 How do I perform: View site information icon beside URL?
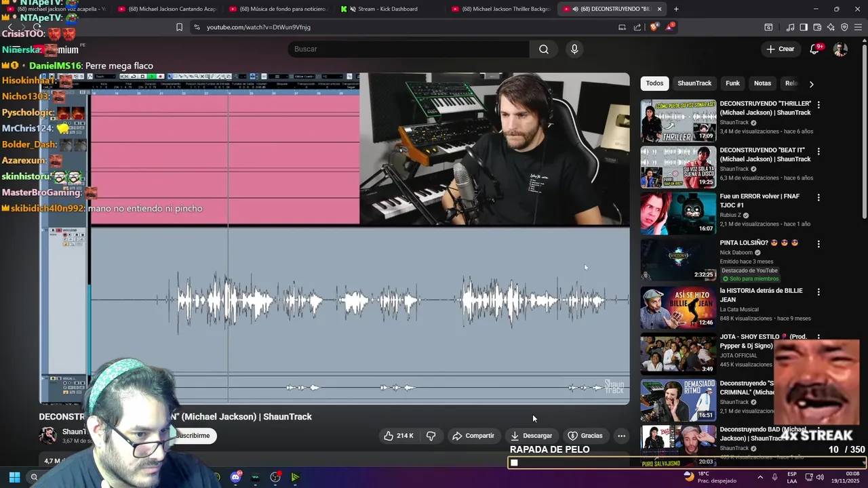tap(197, 27)
